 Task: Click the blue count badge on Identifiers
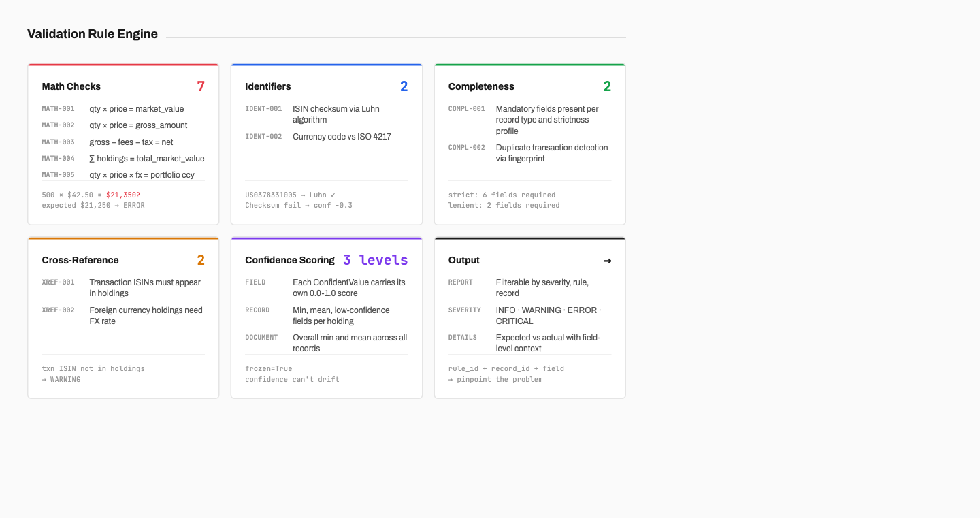pyautogui.click(x=404, y=86)
